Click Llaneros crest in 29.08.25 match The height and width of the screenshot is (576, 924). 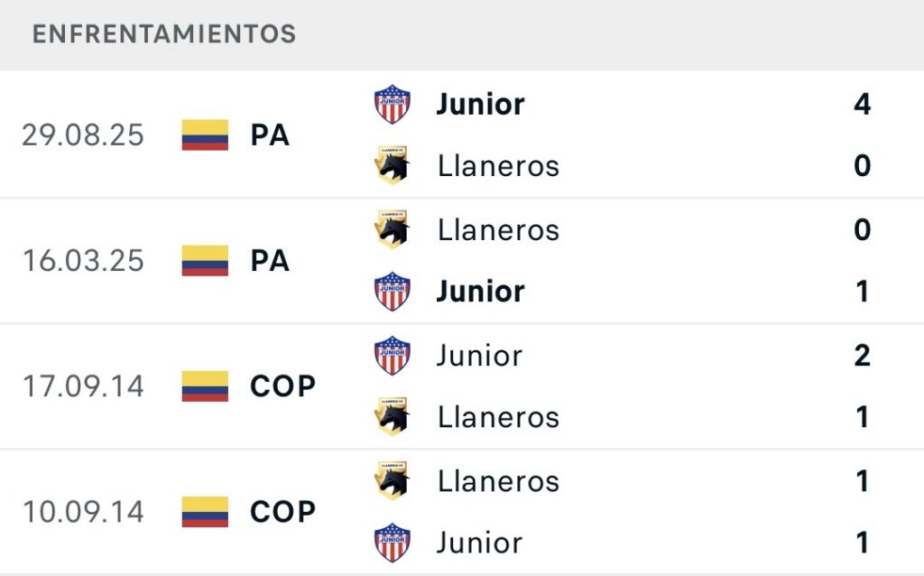[393, 166]
